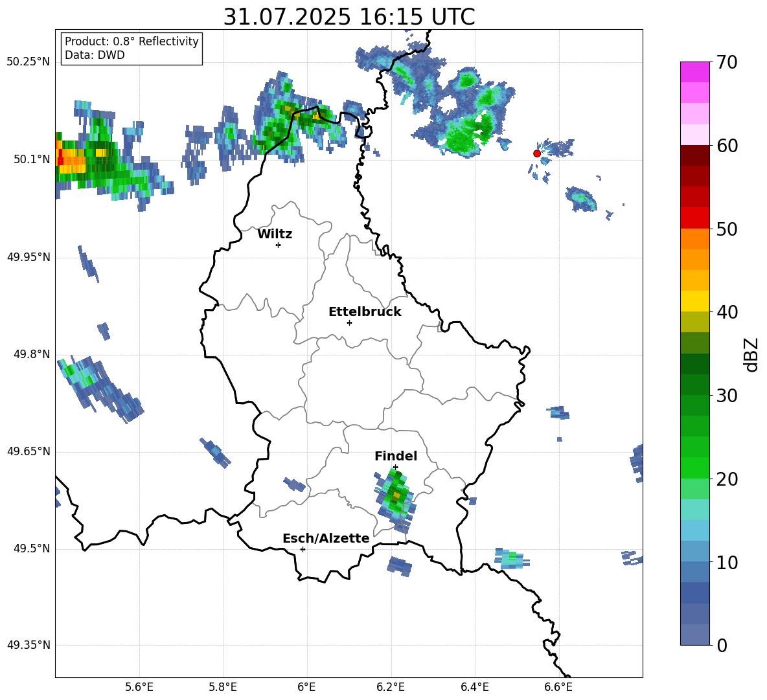Click the 'Data: DWD' label

95,55
